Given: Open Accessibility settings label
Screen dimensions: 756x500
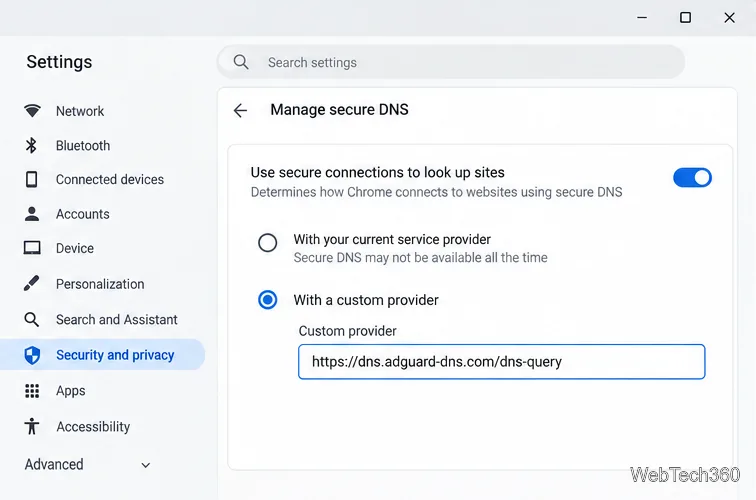Looking at the screenshot, I should click(x=93, y=427).
